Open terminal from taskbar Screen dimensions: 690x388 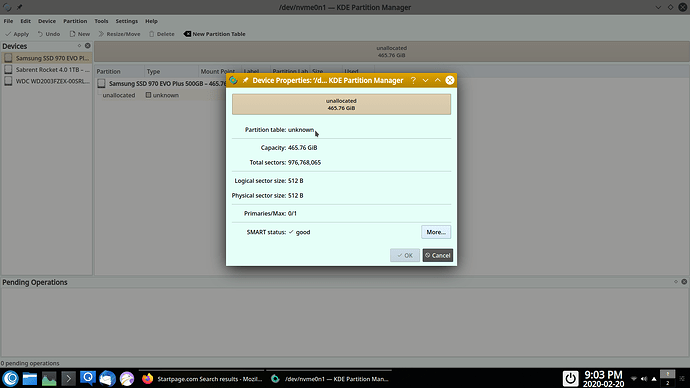click(x=68, y=378)
